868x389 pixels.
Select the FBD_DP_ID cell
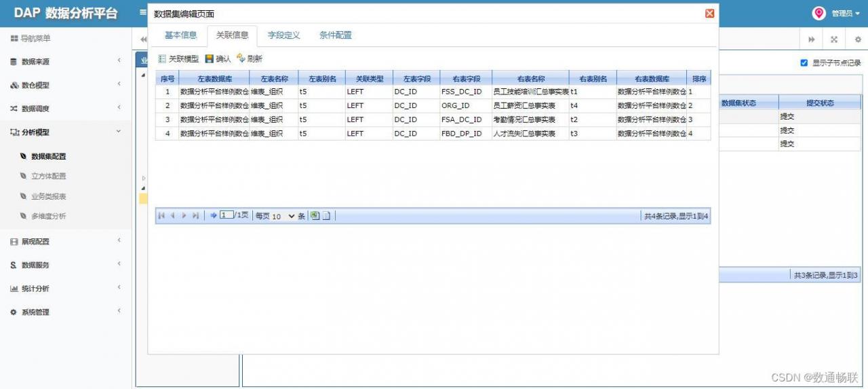tap(466, 134)
